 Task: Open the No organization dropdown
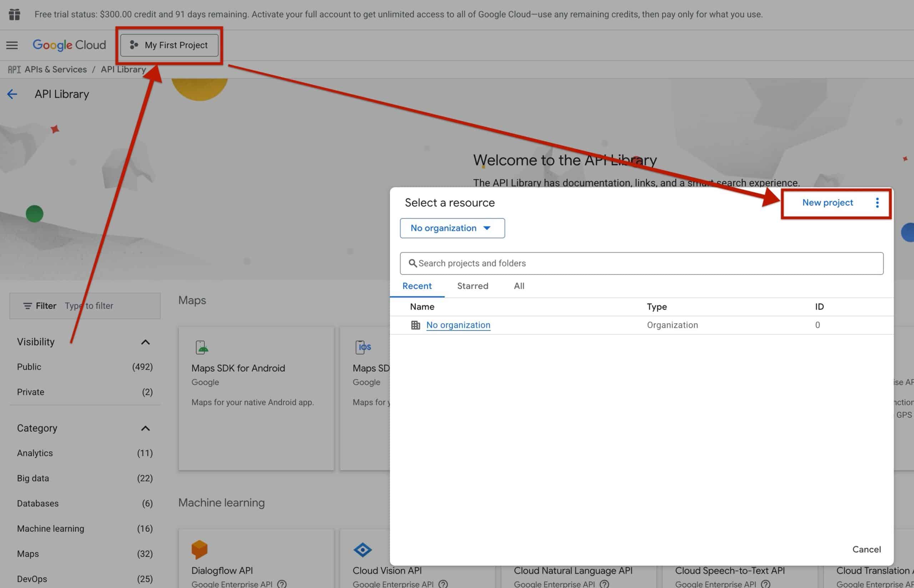pyautogui.click(x=452, y=228)
